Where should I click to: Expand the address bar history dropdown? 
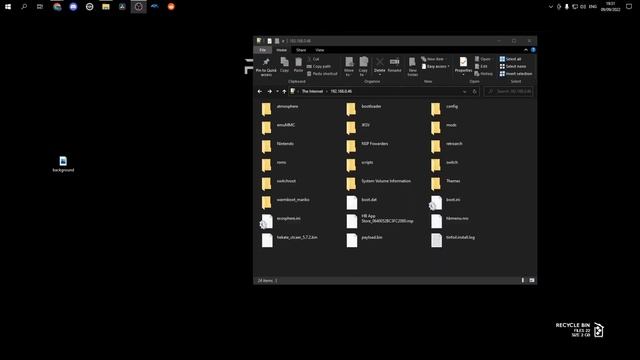[464, 91]
